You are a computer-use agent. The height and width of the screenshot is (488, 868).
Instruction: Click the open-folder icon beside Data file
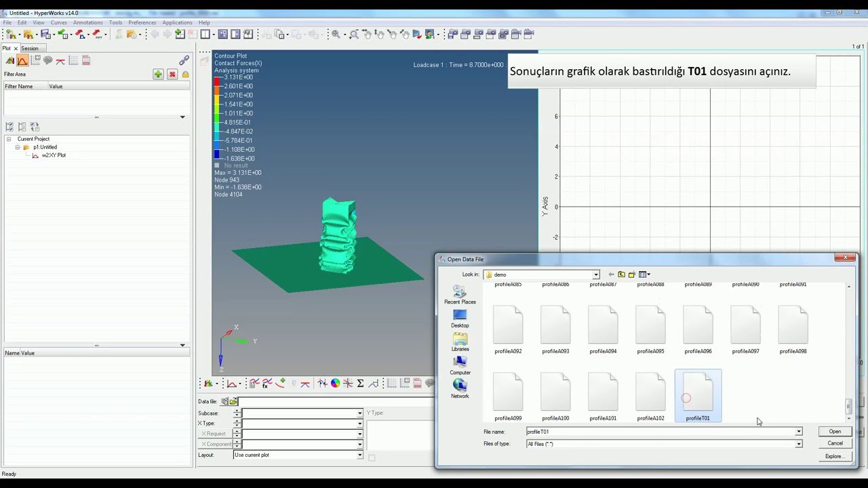tap(233, 402)
